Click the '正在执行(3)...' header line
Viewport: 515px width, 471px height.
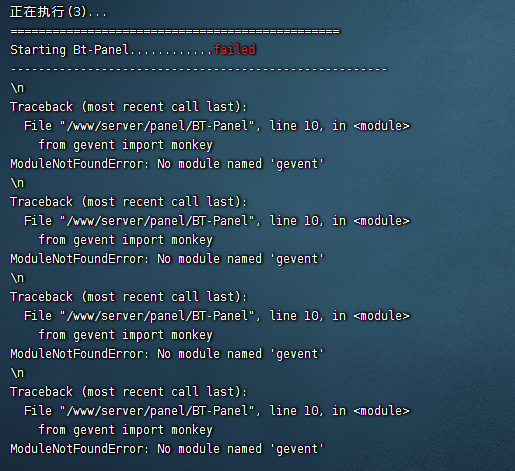click(x=59, y=12)
